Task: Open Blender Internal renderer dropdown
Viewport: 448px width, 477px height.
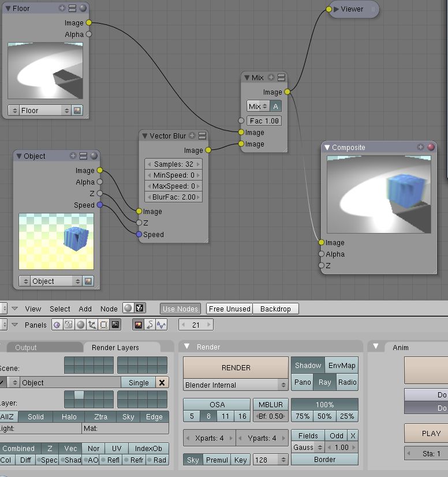Action: (236, 385)
